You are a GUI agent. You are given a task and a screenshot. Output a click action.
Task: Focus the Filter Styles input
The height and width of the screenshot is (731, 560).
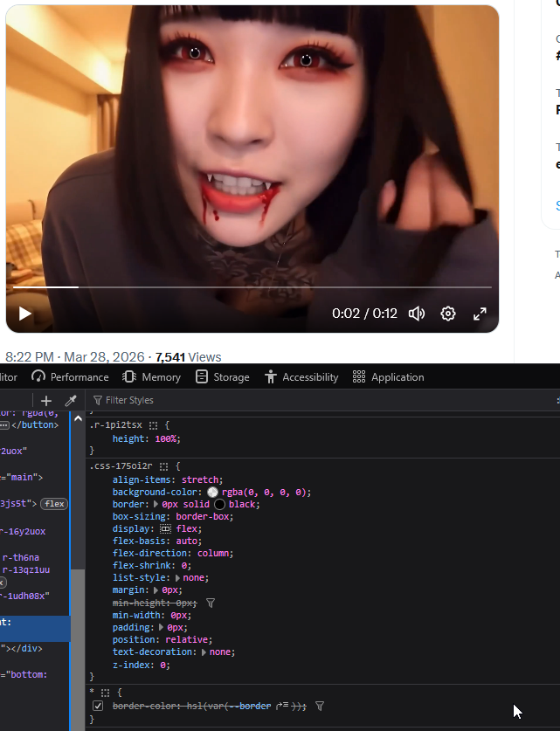[x=321, y=400]
